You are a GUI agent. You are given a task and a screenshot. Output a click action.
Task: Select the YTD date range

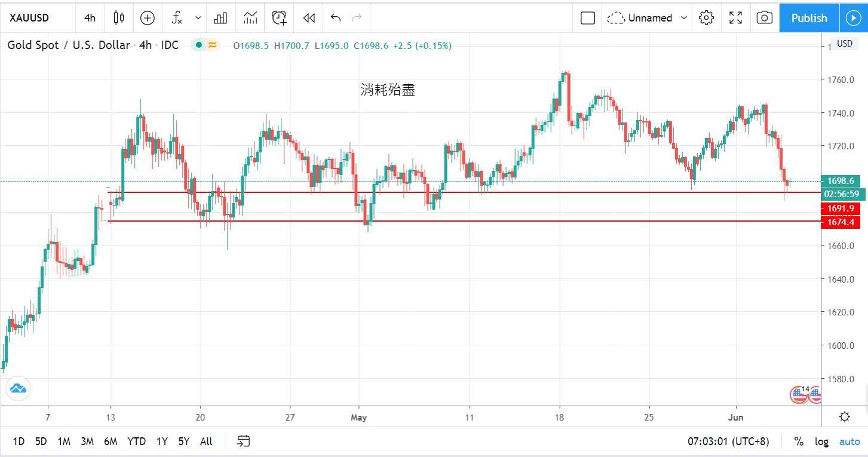pyautogui.click(x=136, y=441)
